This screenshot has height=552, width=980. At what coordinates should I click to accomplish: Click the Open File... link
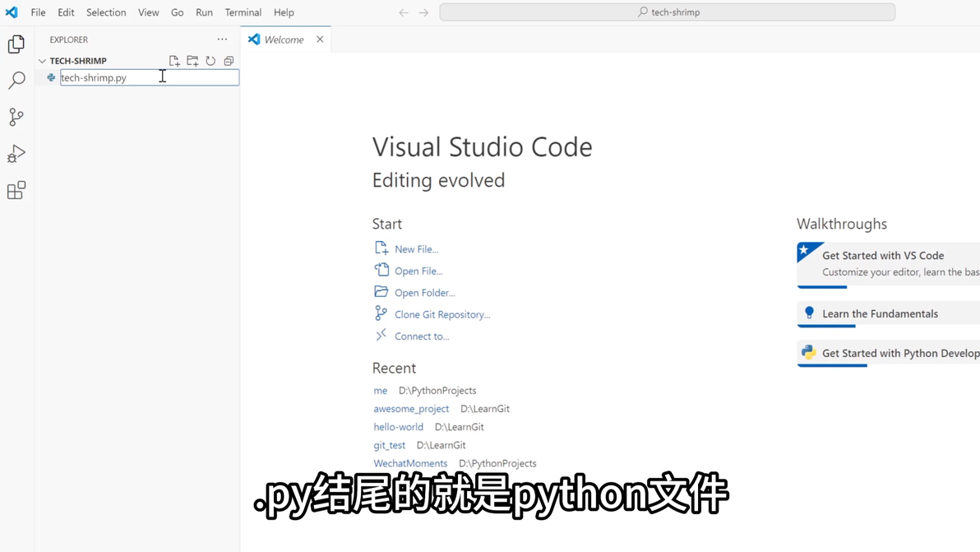pos(418,271)
